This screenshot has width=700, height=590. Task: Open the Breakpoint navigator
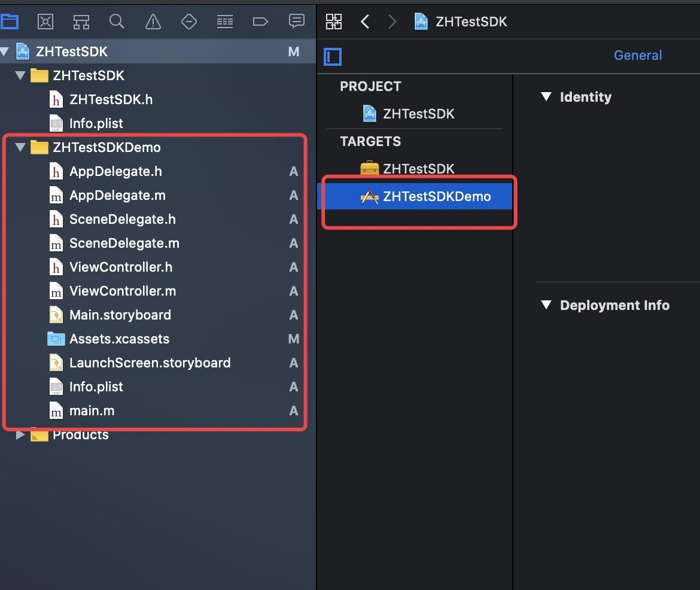click(x=260, y=21)
